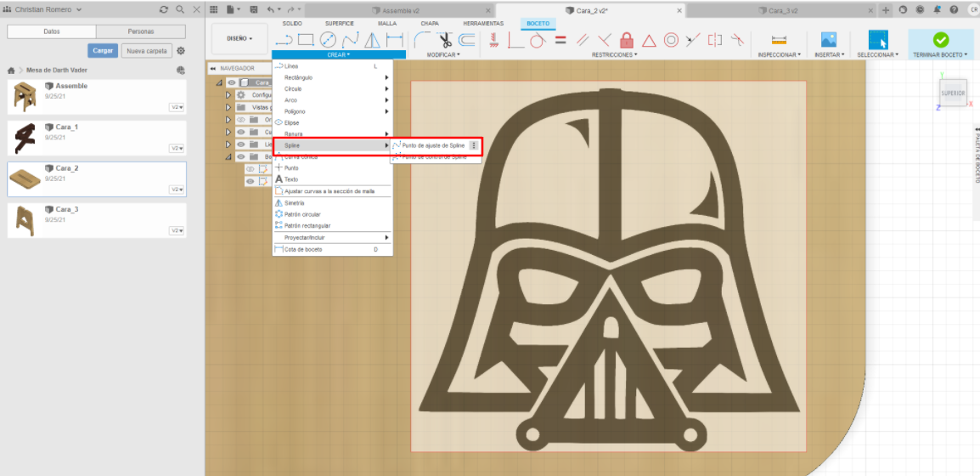Open the DISEÑO workspace dropdown

click(240, 38)
